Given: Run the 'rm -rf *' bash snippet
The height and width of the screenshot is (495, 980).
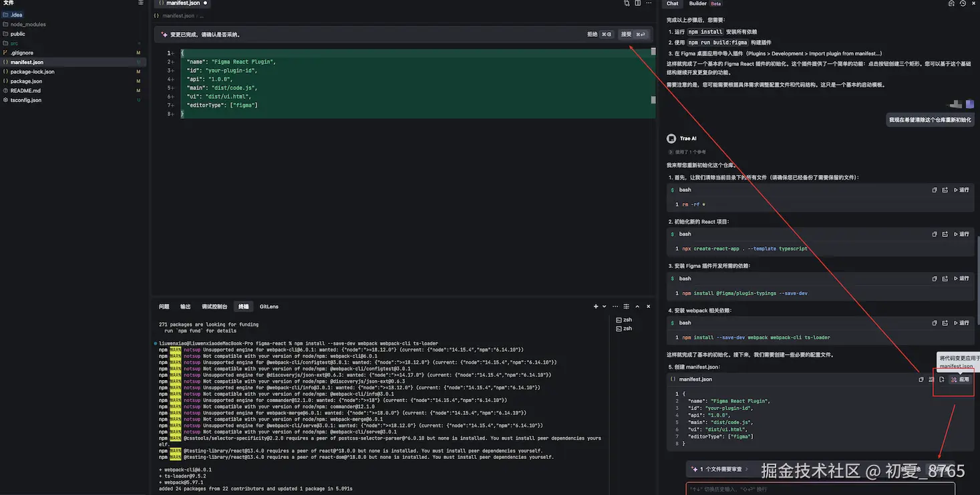Looking at the screenshot, I should pyautogui.click(x=961, y=190).
